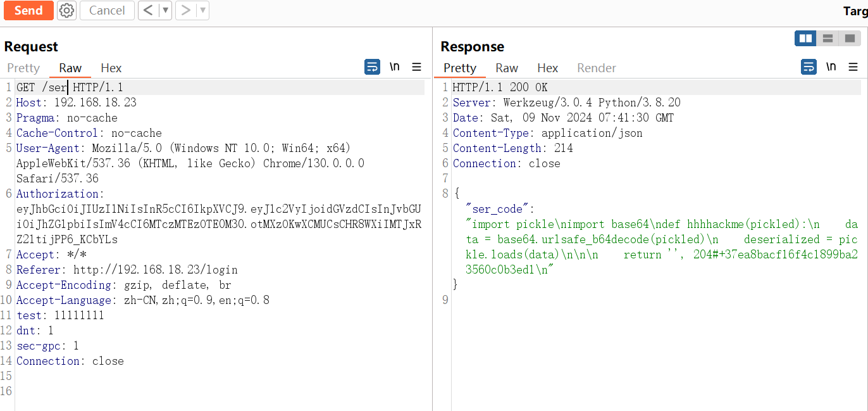Toggle non-printable \n characters in Request

395,66
